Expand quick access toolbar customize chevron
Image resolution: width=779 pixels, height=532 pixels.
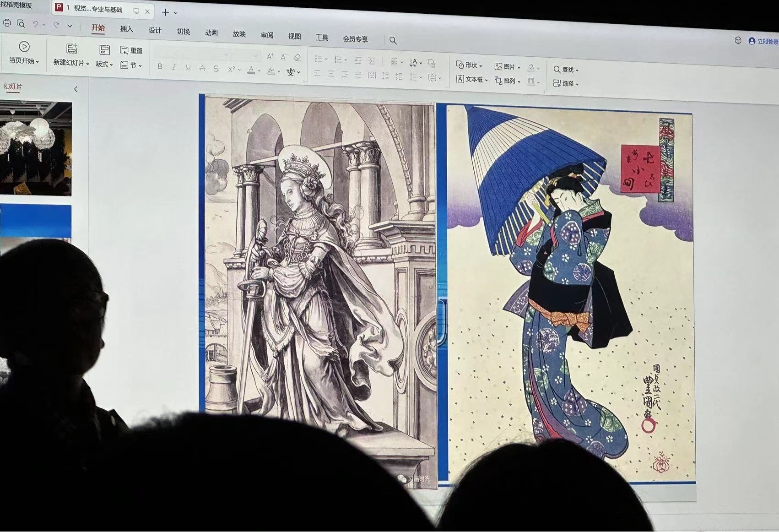pos(70,26)
